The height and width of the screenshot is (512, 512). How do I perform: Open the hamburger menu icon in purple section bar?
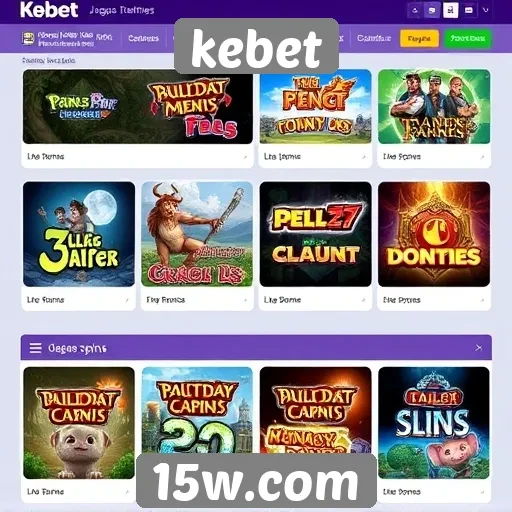[x=36, y=348]
